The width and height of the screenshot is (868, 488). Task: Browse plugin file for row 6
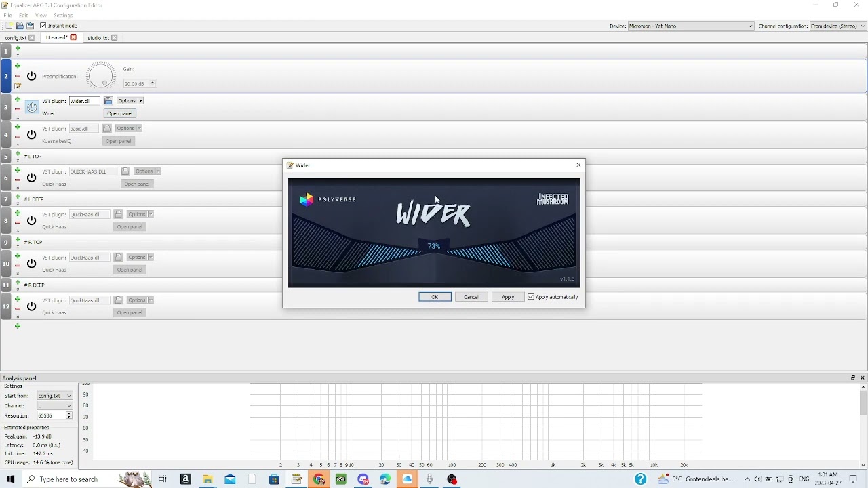click(125, 171)
